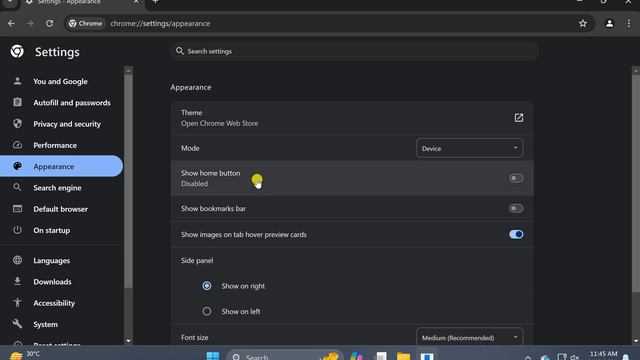Go back using the browser back arrow
This screenshot has height=360, width=640.
coord(11,24)
